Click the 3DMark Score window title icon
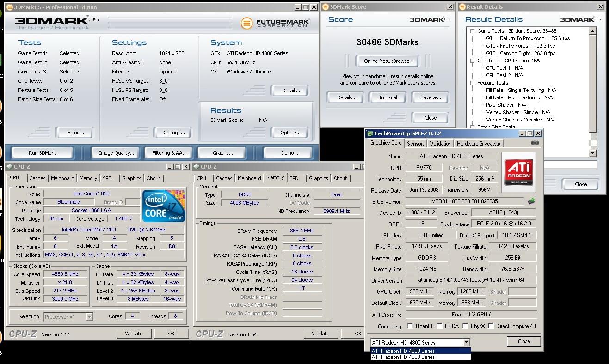 click(x=325, y=7)
